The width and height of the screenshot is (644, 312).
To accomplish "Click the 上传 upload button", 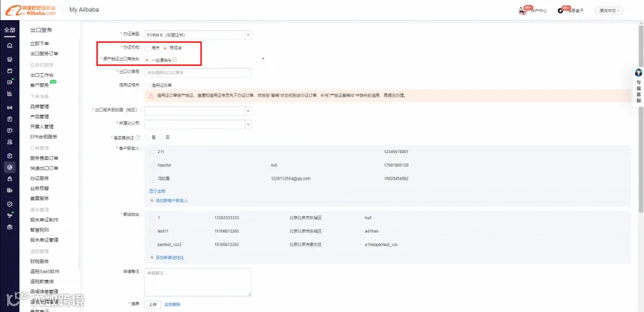I will click(x=152, y=305).
